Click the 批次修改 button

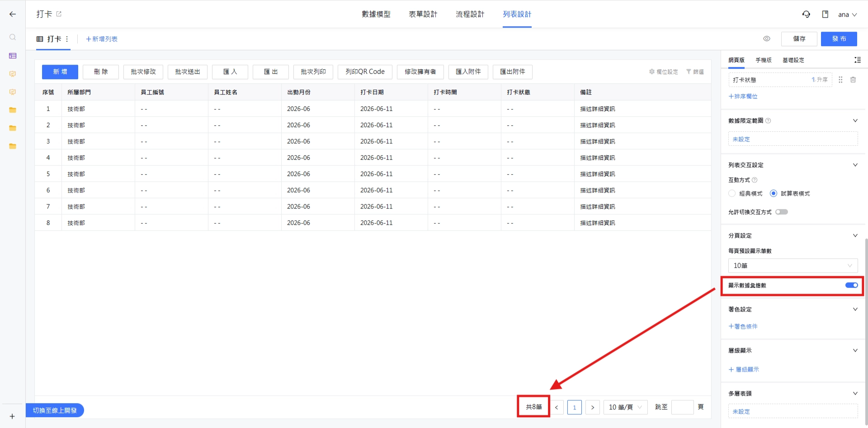coord(143,72)
